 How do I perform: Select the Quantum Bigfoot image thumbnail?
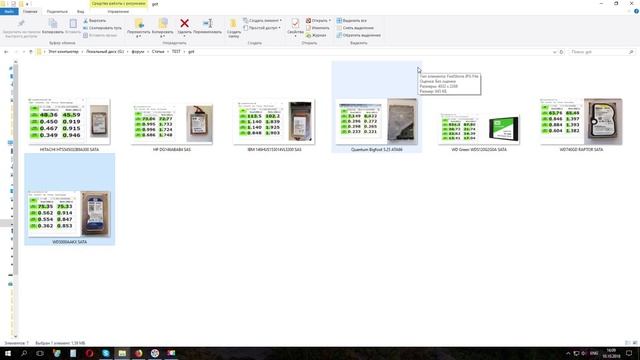(376, 122)
